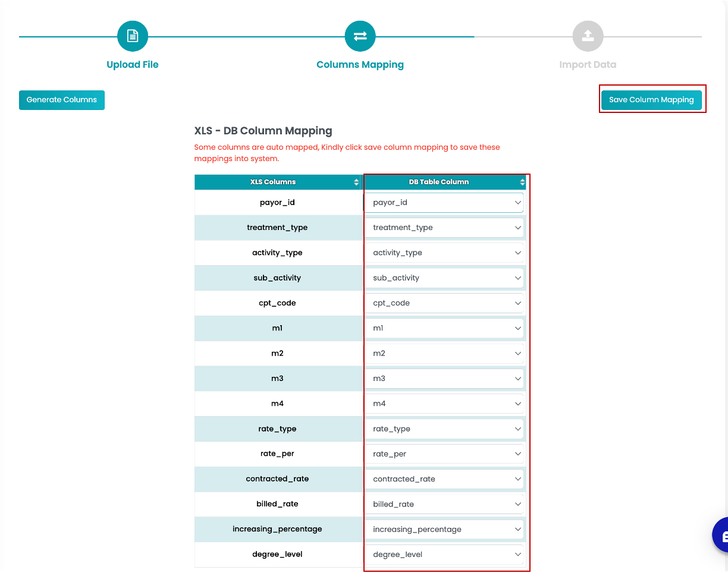This screenshot has height=573, width=728.
Task: Go to Import Data step label
Action: click(588, 65)
